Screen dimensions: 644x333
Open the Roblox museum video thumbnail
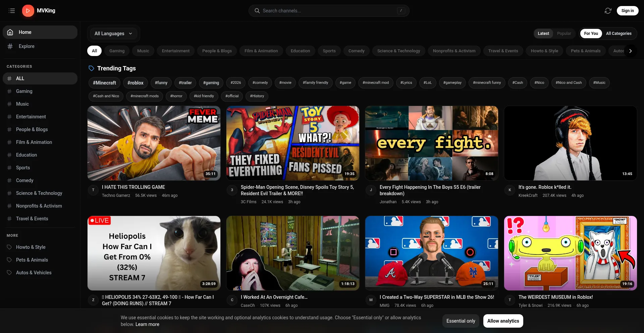[x=571, y=253]
